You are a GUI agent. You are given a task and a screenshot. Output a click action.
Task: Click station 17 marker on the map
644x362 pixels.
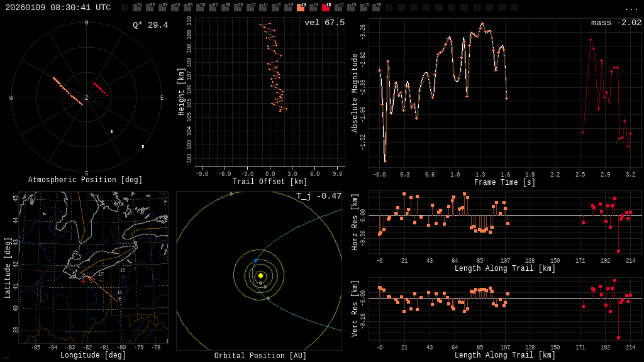[101, 279]
